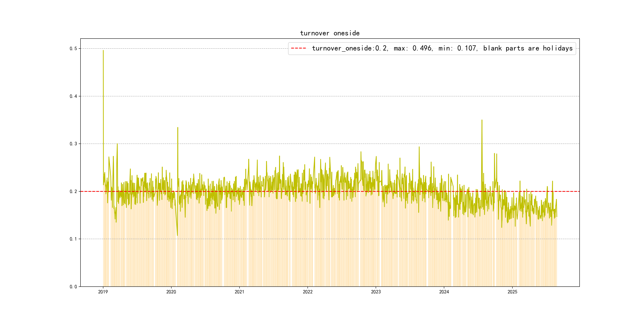
Task: Click the 2020 x-axis tick label
Action: click(x=171, y=292)
